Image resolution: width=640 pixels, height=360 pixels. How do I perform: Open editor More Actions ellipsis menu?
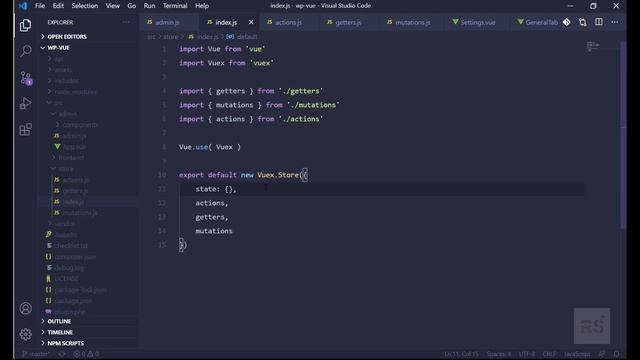615,22
